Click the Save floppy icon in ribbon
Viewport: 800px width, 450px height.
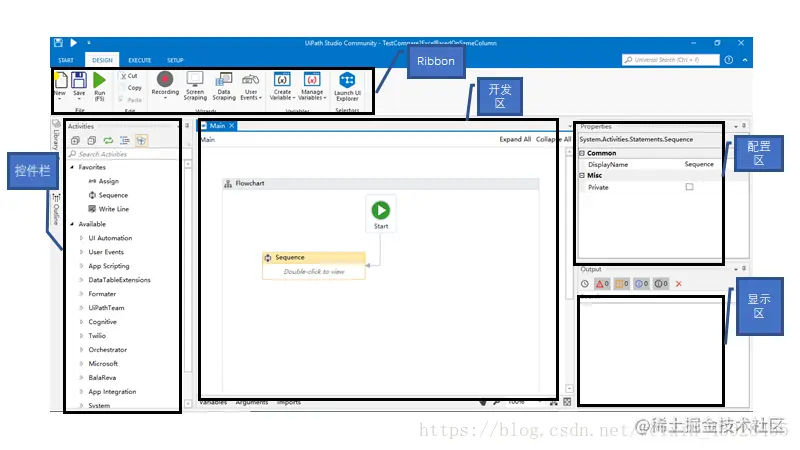point(79,81)
